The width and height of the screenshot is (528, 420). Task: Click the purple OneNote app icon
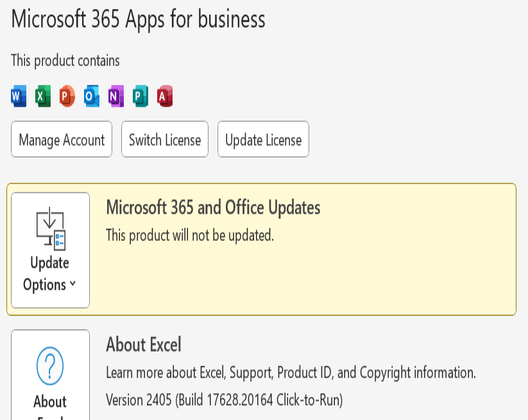point(116,97)
